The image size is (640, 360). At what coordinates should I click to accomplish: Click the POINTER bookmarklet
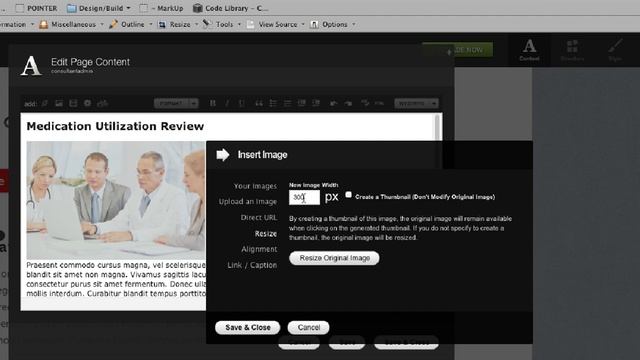point(36,8)
